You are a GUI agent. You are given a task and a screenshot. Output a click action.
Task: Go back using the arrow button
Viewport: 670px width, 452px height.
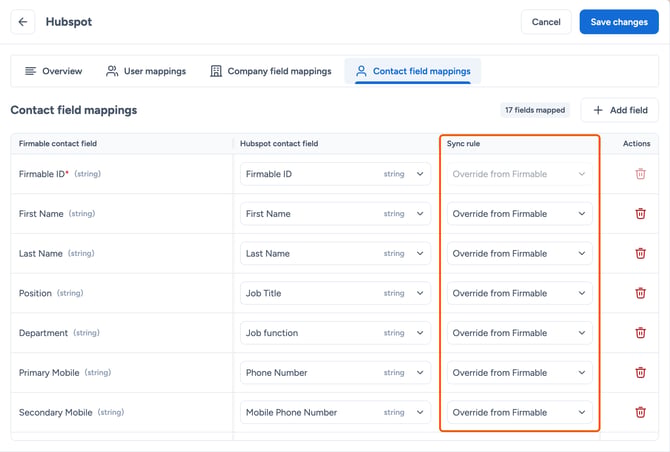[x=23, y=22]
